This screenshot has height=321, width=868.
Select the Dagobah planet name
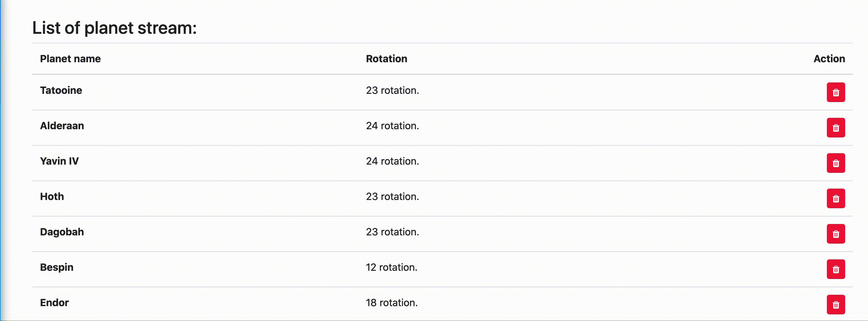click(x=62, y=232)
